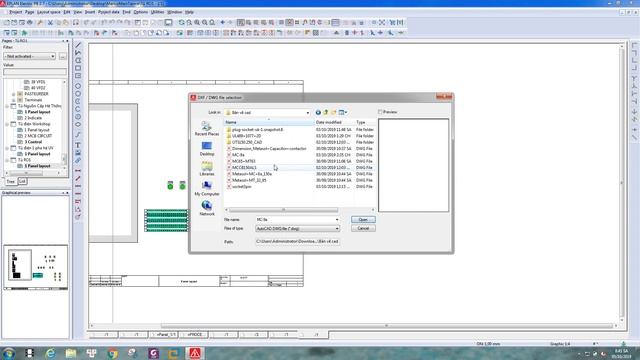
Task: Open Chrome from the taskbar
Action: tap(113, 353)
